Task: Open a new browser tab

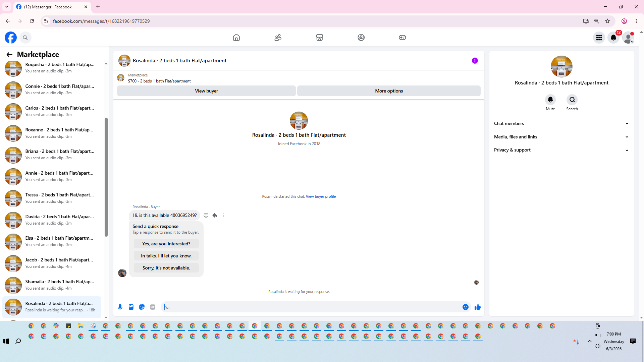Action: click(x=98, y=7)
